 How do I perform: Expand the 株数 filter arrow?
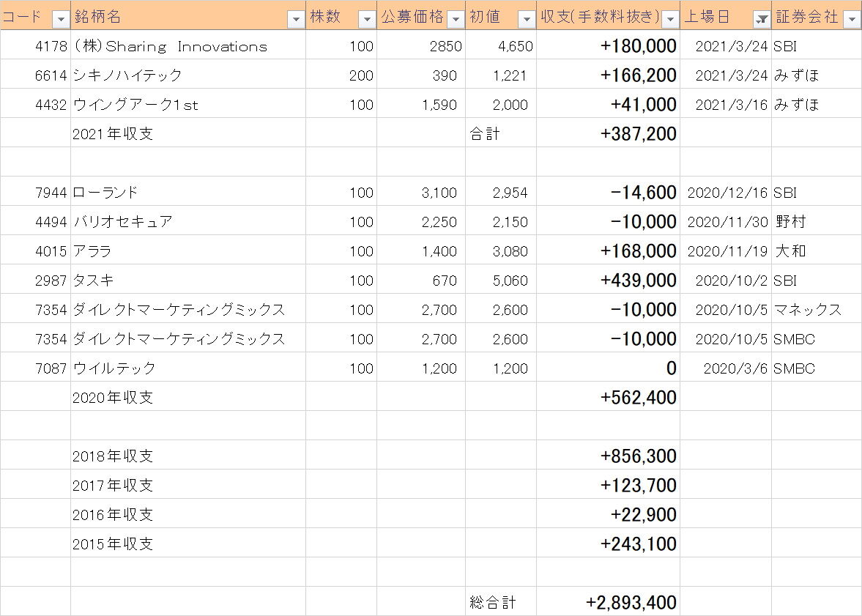click(x=367, y=19)
